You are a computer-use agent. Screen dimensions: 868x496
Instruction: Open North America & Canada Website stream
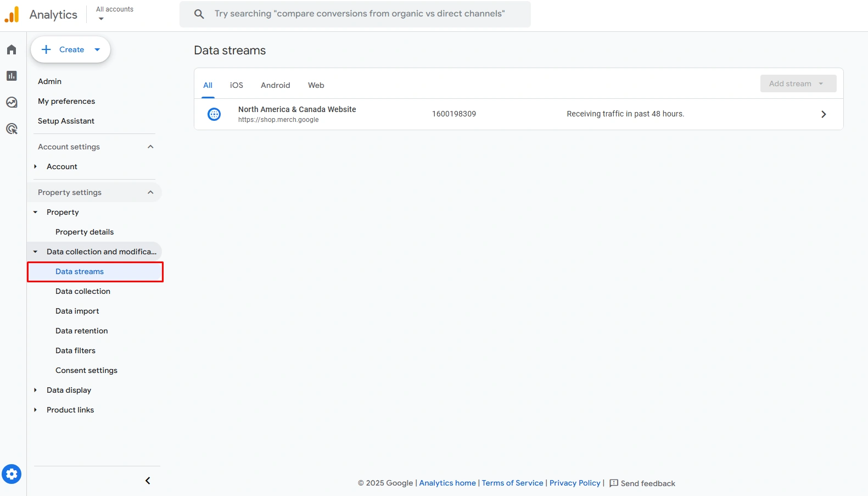(x=297, y=109)
